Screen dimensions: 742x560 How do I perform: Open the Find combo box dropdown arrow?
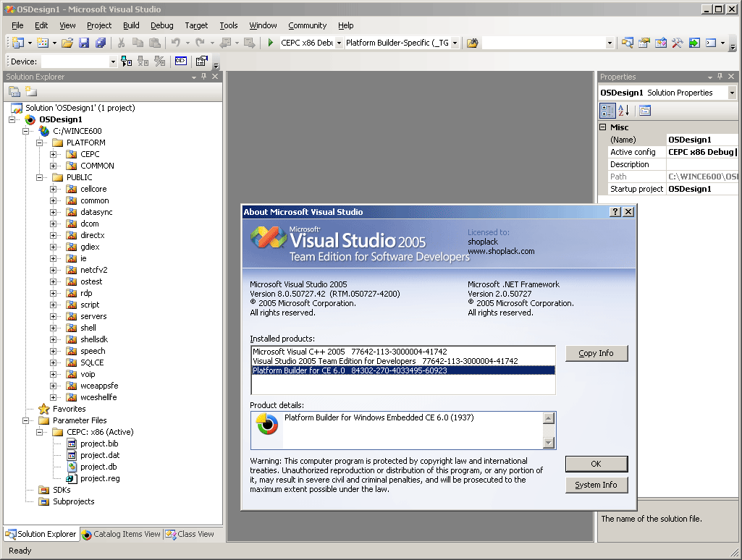coord(610,43)
